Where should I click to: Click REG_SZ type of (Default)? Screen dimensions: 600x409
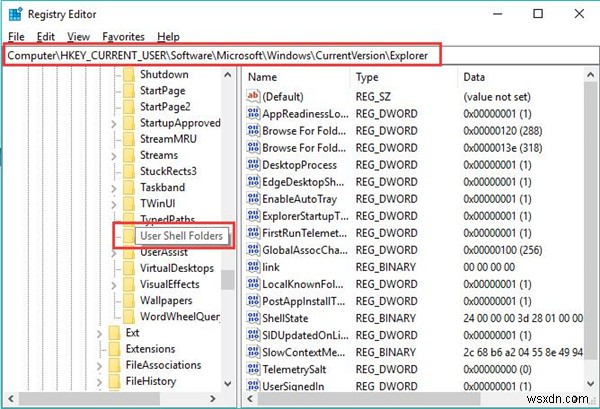(373, 96)
